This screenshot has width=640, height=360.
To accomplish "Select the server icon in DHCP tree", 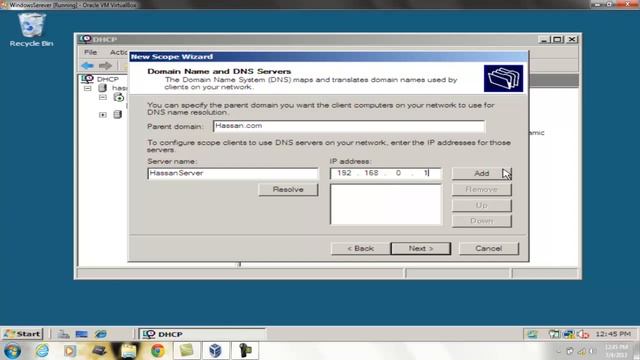I will click(102, 88).
